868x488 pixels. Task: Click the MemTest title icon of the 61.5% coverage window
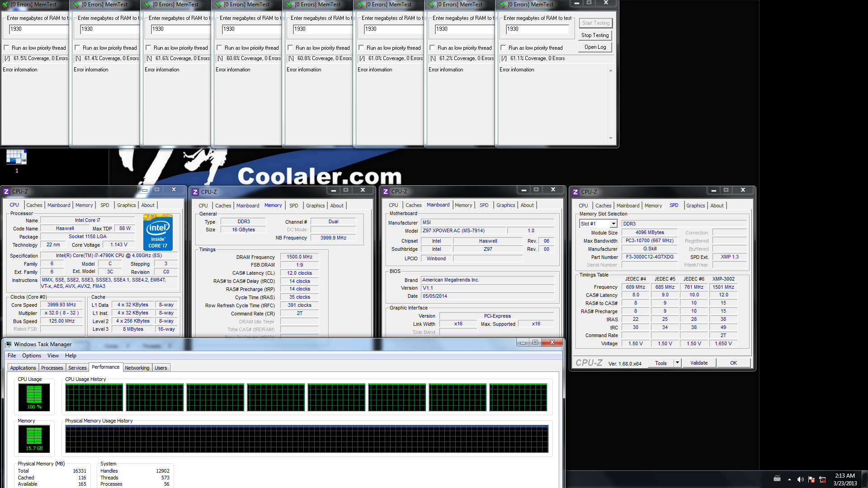coord(5,5)
